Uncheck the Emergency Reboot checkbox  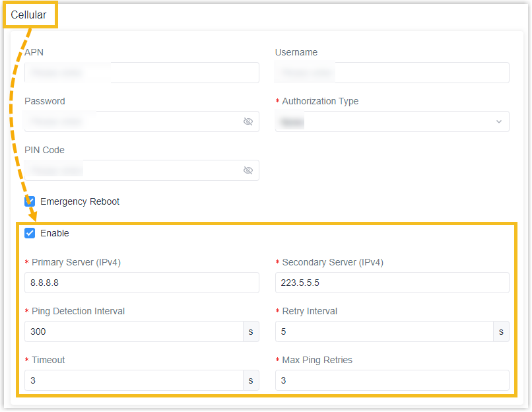click(30, 201)
